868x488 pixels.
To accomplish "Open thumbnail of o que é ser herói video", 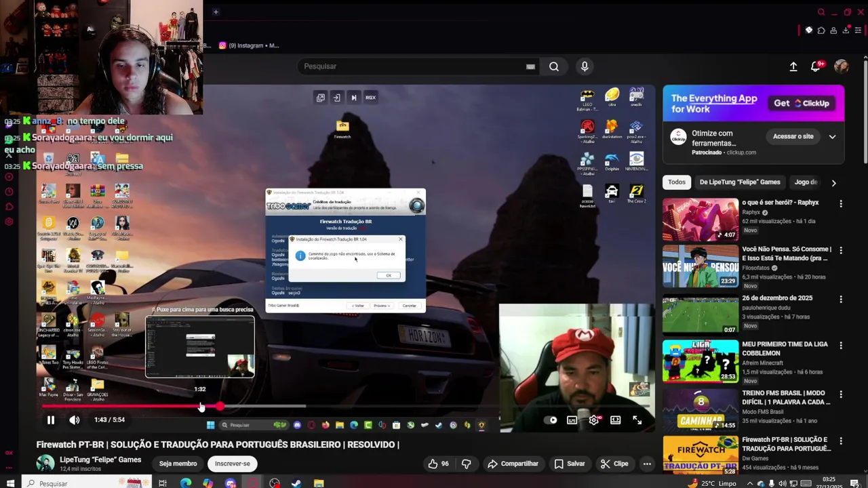I will click(x=701, y=220).
